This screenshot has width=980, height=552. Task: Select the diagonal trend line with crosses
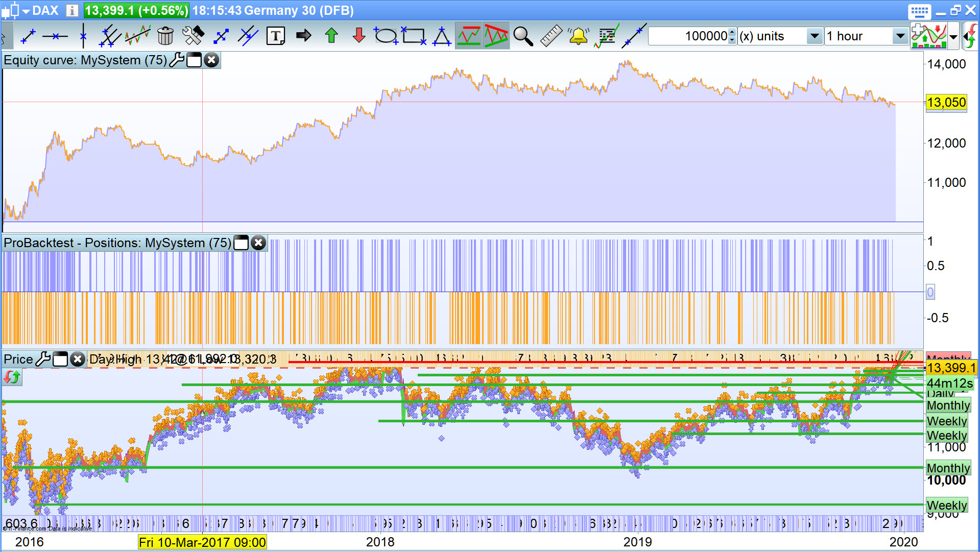coord(634,36)
